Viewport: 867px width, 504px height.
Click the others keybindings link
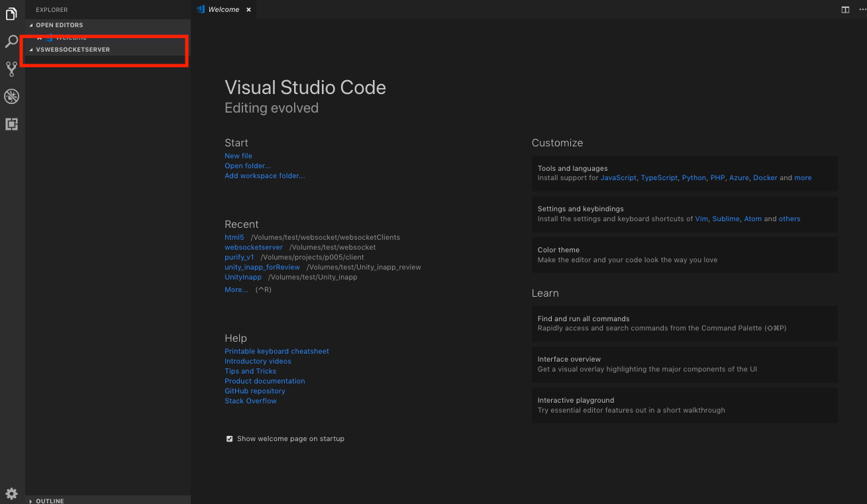point(790,219)
